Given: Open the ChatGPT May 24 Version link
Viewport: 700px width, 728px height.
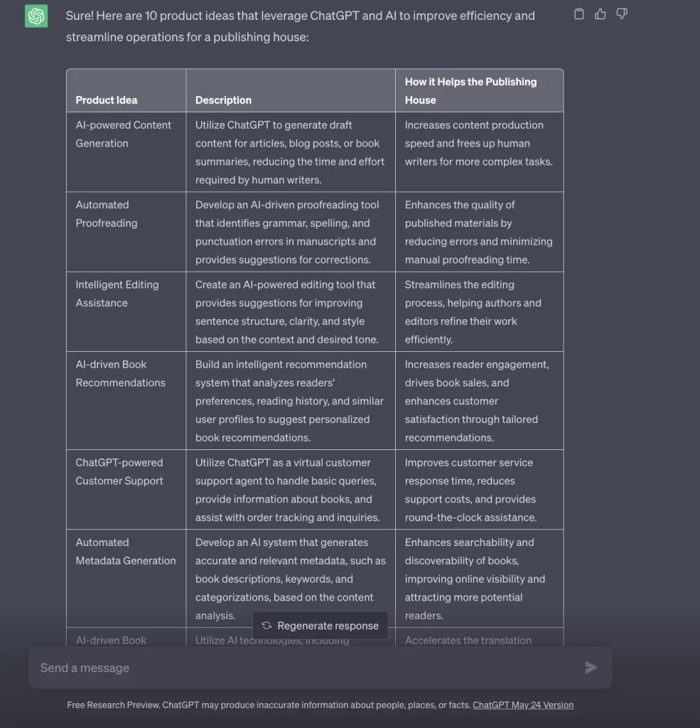Looking at the screenshot, I should pos(522,705).
